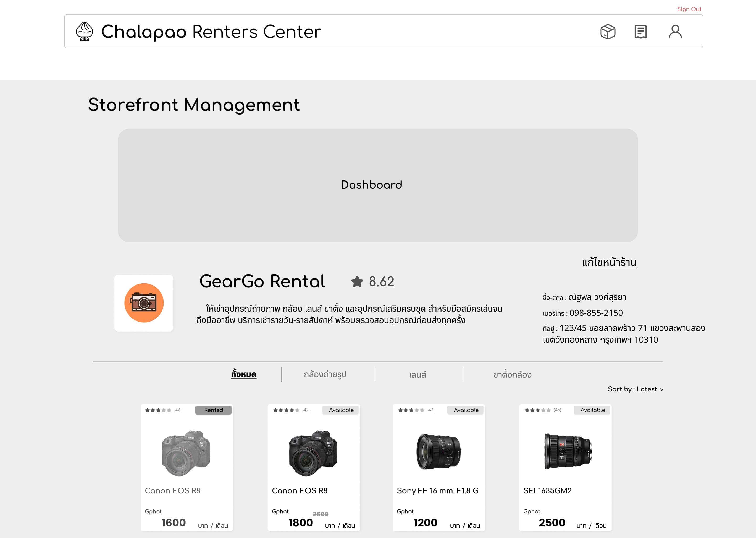Click the Sign Out link
The height and width of the screenshot is (538, 756).
[x=689, y=9]
